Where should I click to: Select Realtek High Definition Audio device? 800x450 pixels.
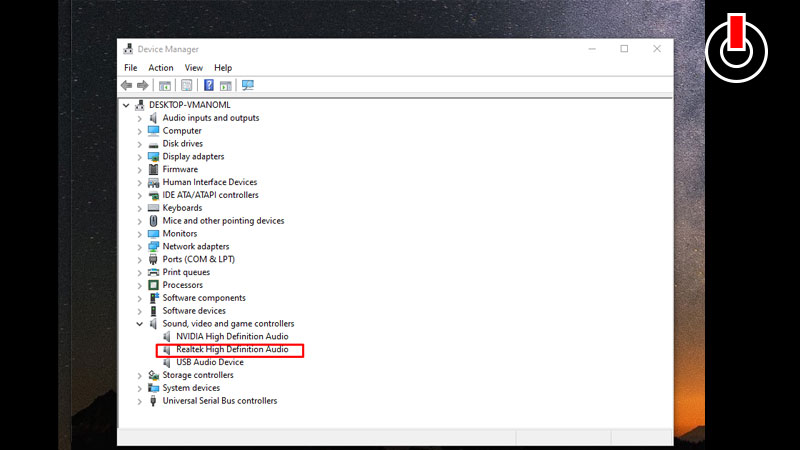click(232, 349)
